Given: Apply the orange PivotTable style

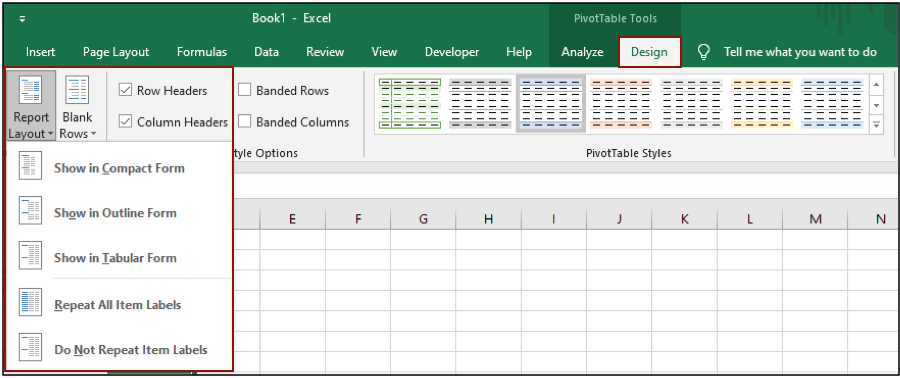Looking at the screenshot, I should [621, 104].
